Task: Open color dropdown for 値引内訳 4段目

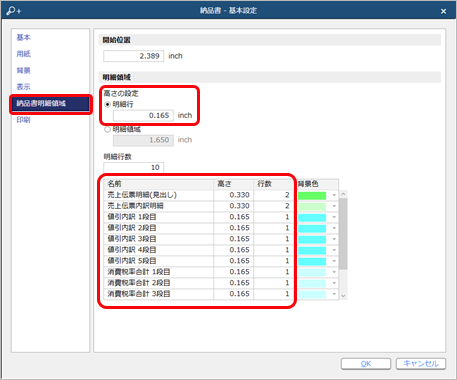Action: tap(334, 250)
